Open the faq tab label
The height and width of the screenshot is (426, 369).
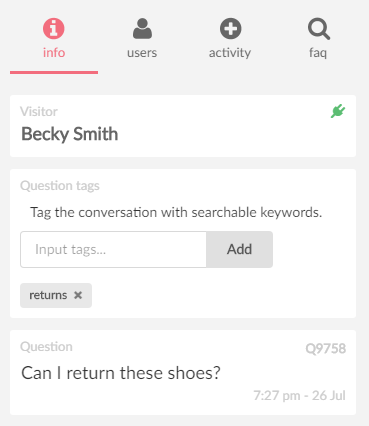(318, 53)
